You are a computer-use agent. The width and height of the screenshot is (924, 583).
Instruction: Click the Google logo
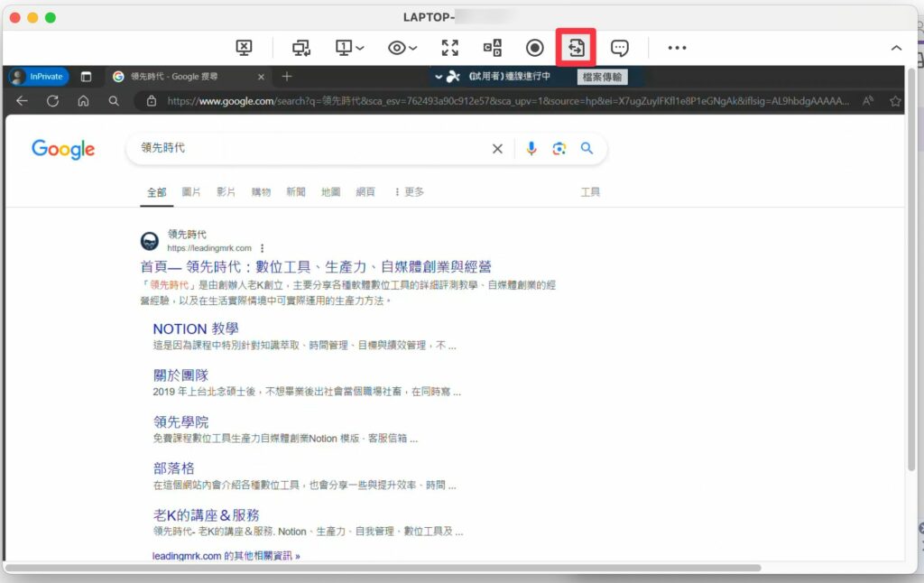point(63,149)
